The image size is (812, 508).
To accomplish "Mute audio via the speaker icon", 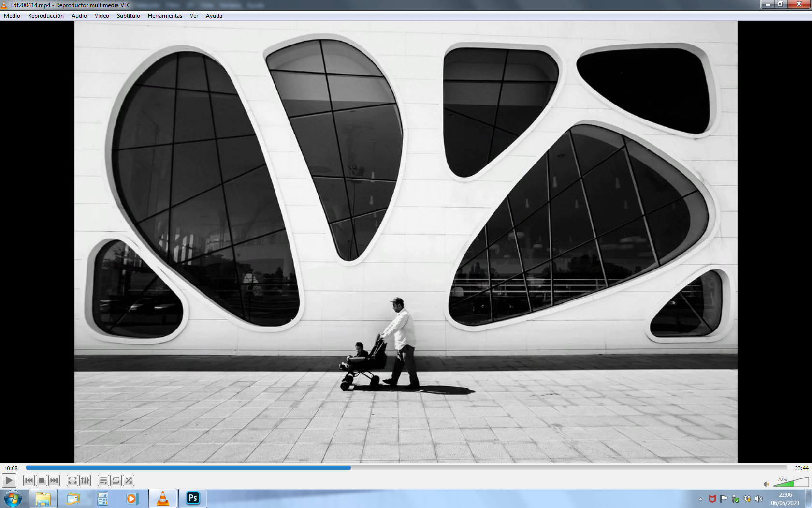I will point(766,484).
